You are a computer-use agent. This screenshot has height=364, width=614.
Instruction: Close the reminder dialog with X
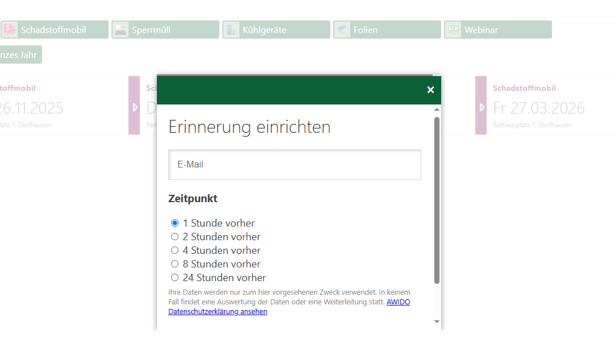pyautogui.click(x=430, y=90)
